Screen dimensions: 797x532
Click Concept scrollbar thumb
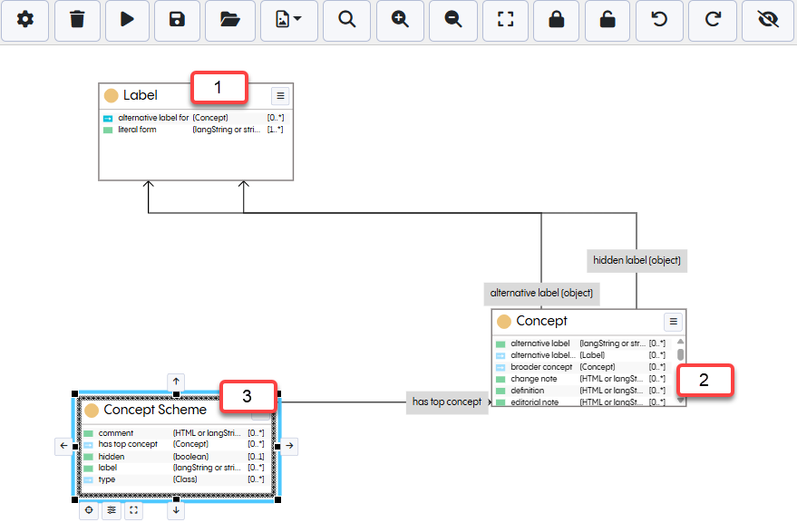pyautogui.click(x=681, y=354)
